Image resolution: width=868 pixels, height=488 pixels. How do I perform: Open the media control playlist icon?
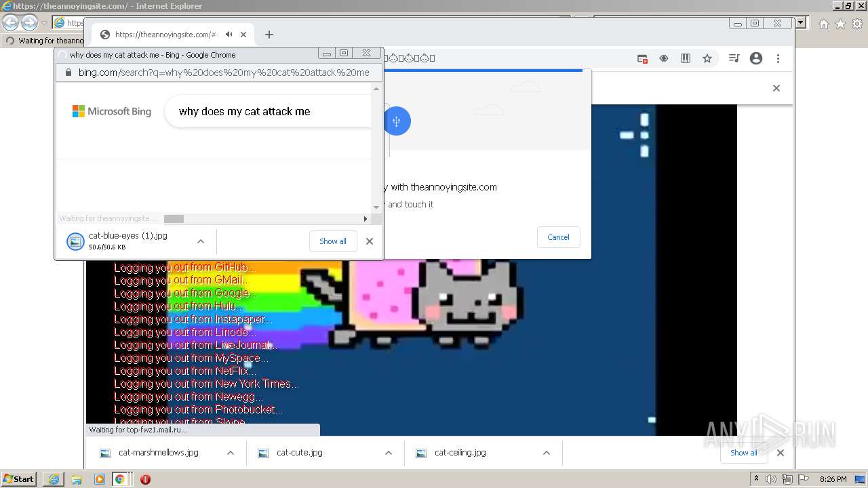734,59
